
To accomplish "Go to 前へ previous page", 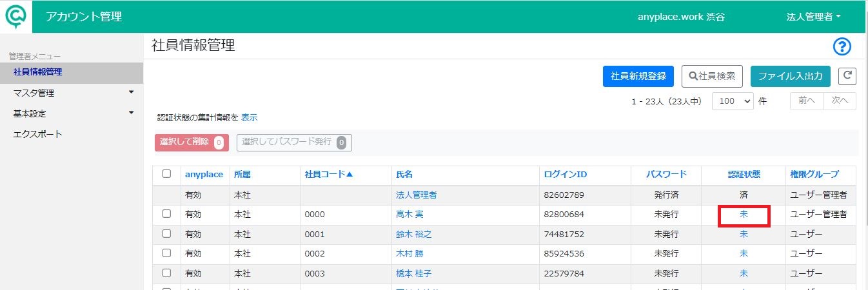I will tap(807, 101).
